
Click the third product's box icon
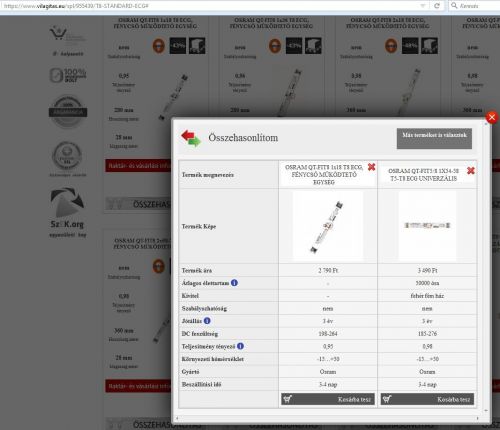tap(429, 46)
